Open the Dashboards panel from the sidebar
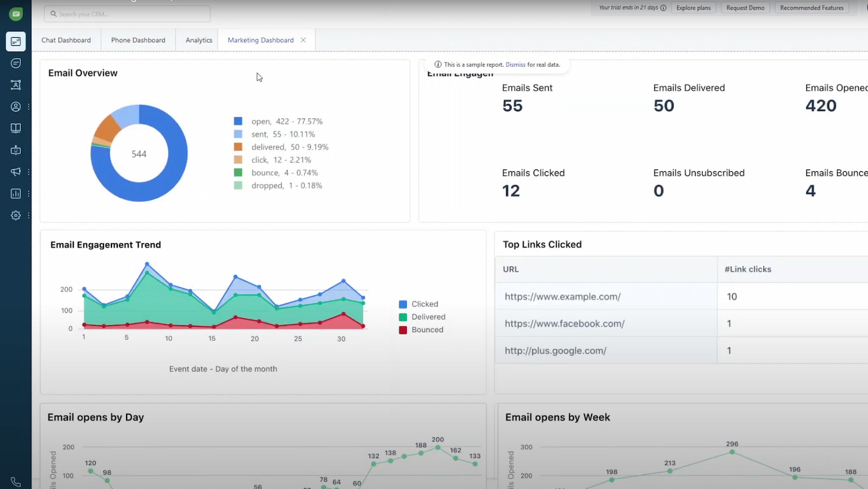The image size is (868, 489). (16, 41)
